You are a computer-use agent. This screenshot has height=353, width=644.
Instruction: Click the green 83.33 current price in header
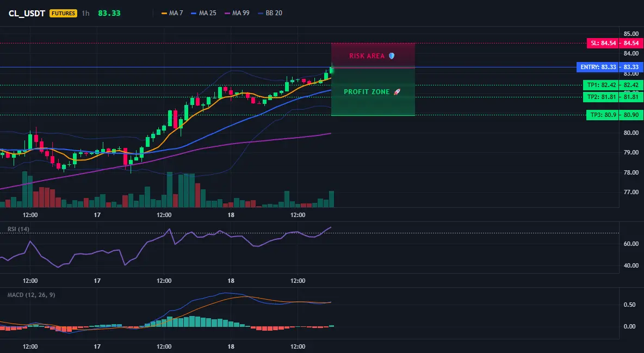point(109,13)
